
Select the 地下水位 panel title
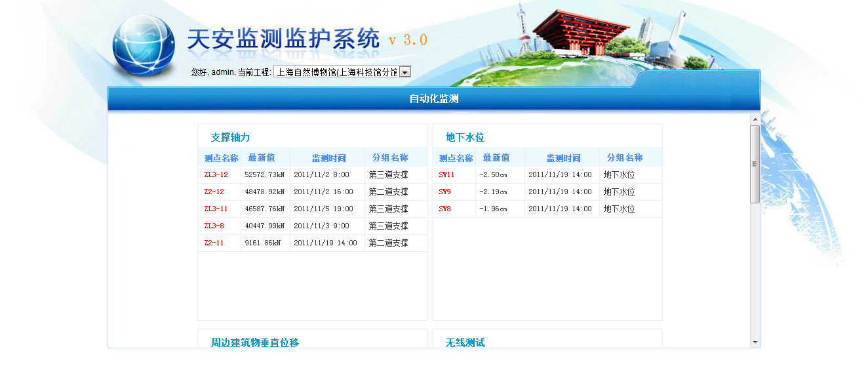tap(465, 138)
